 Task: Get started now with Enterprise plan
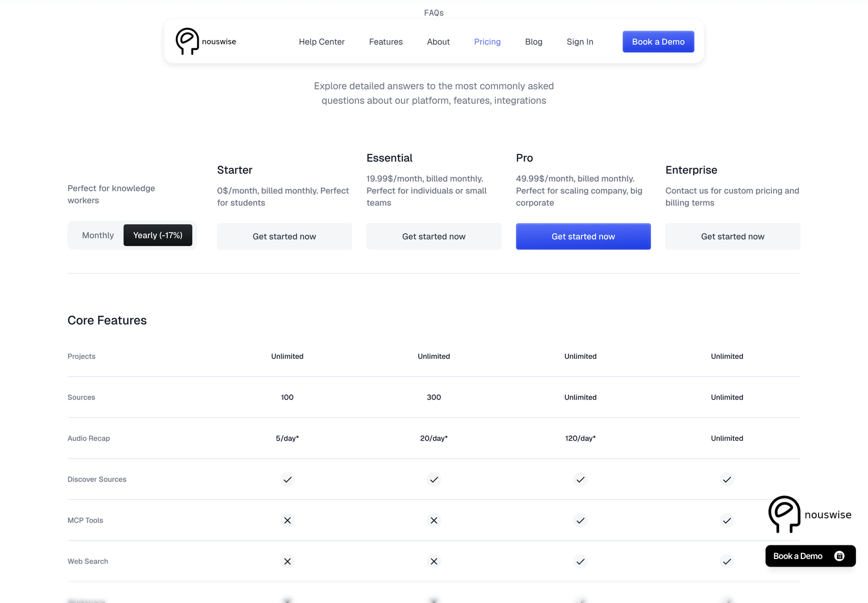point(733,236)
